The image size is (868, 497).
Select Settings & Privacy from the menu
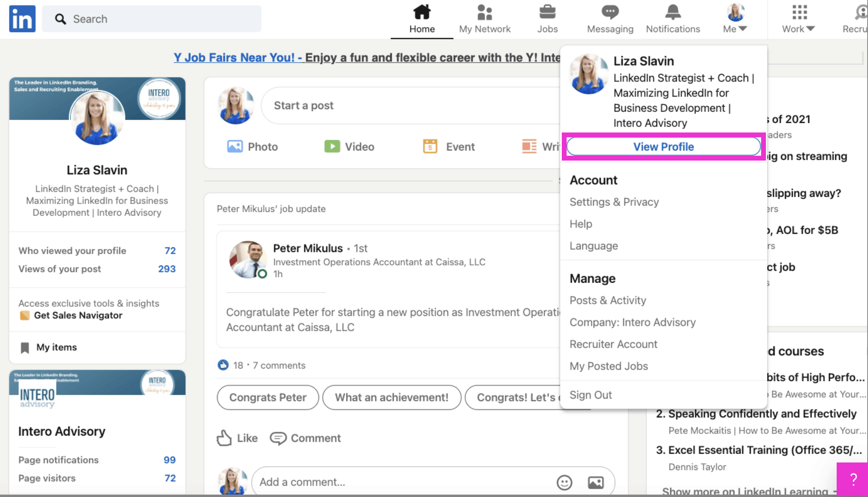click(x=614, y=202)
